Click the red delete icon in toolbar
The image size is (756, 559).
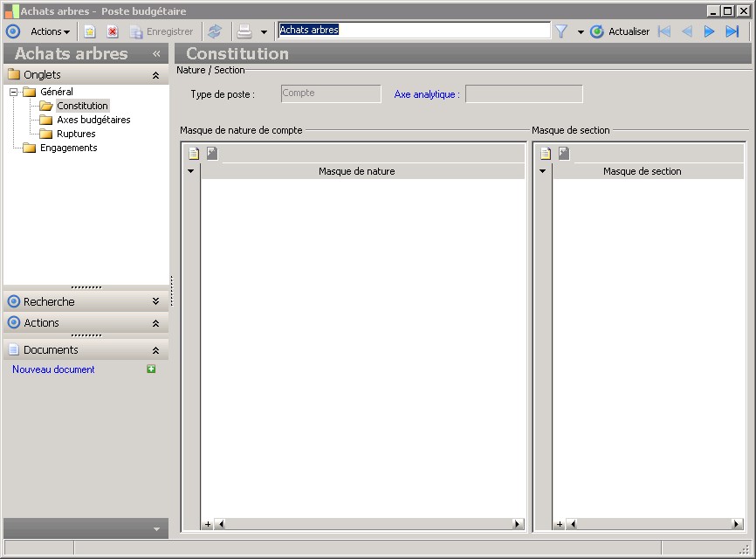[x=113, y=31]
